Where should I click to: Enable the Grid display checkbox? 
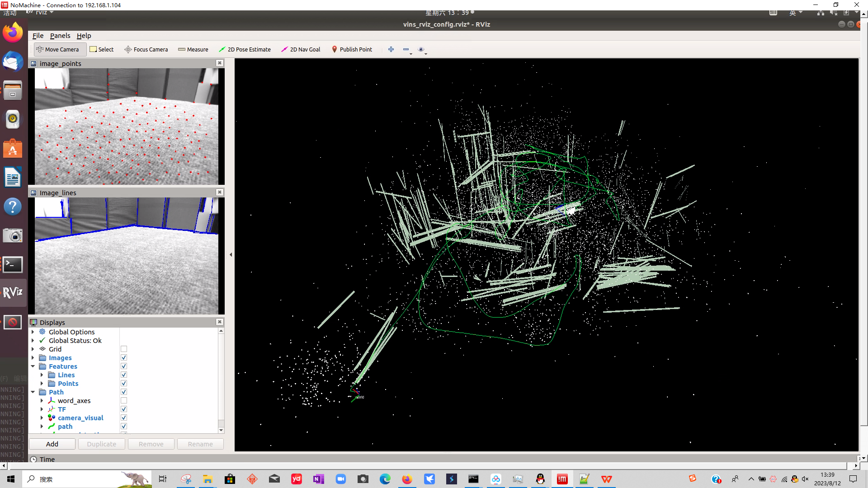[124, 349]
